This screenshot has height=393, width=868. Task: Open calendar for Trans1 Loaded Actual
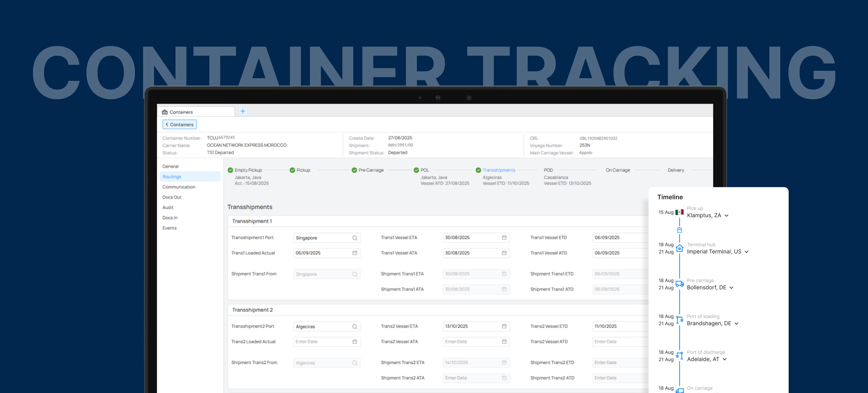[x=354, y=253]
